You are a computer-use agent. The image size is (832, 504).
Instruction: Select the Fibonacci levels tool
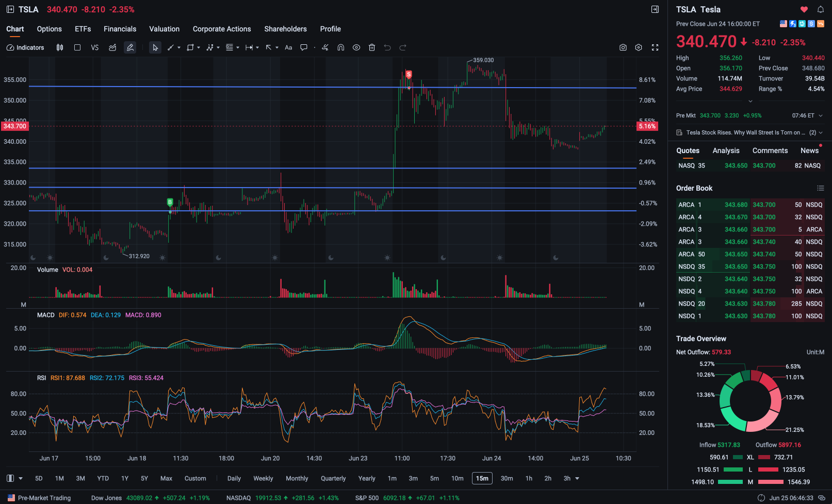[229, 47]
